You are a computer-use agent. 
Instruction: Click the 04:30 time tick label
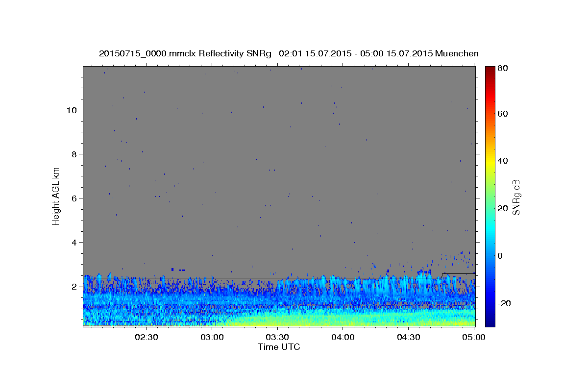pos(409,337)
